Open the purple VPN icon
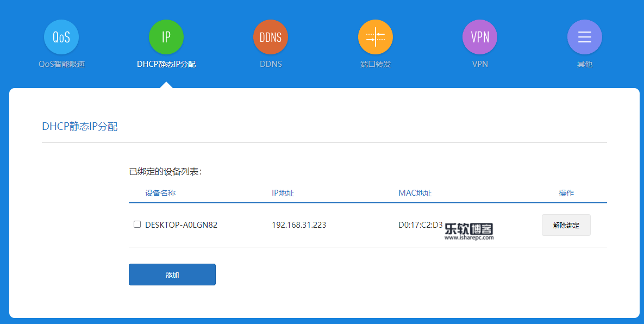This screenshot has height=324, width=644. point(479,36)
